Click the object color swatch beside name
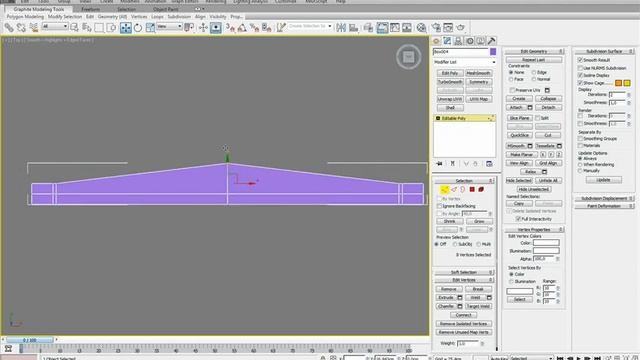 [x=493, y=52]
